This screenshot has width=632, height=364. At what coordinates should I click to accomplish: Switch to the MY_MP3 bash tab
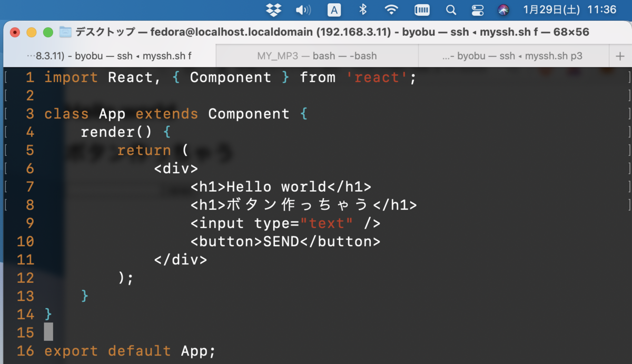click(317, 55)
